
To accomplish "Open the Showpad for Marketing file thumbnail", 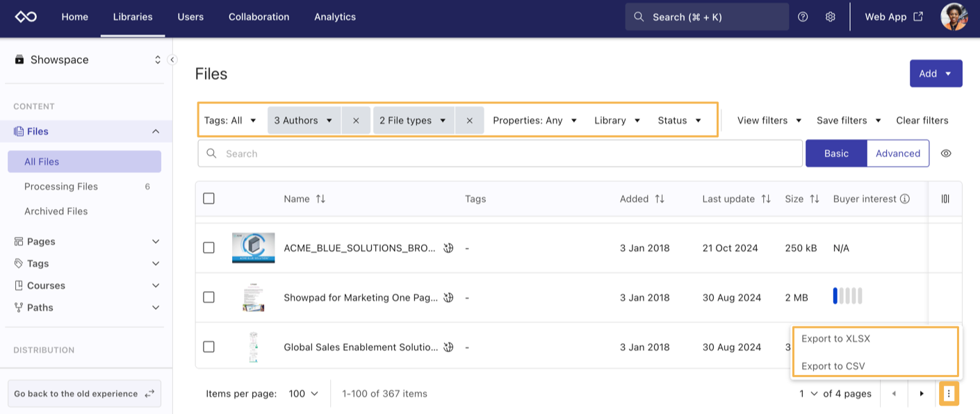I will pyautogui.click(x=253, y=297).
